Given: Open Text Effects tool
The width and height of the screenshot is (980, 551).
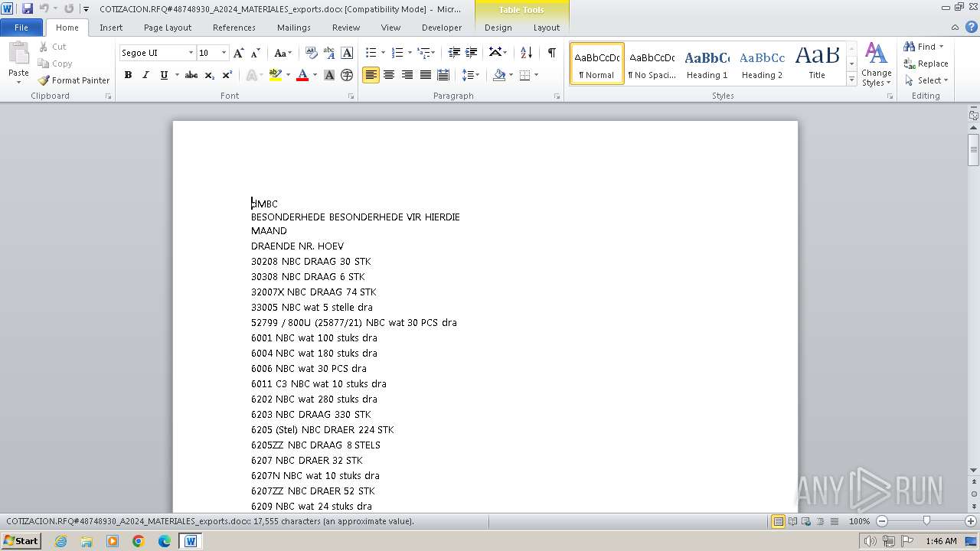Looking at the screenshot, I should pyautogui.click(x=251, y=75).
